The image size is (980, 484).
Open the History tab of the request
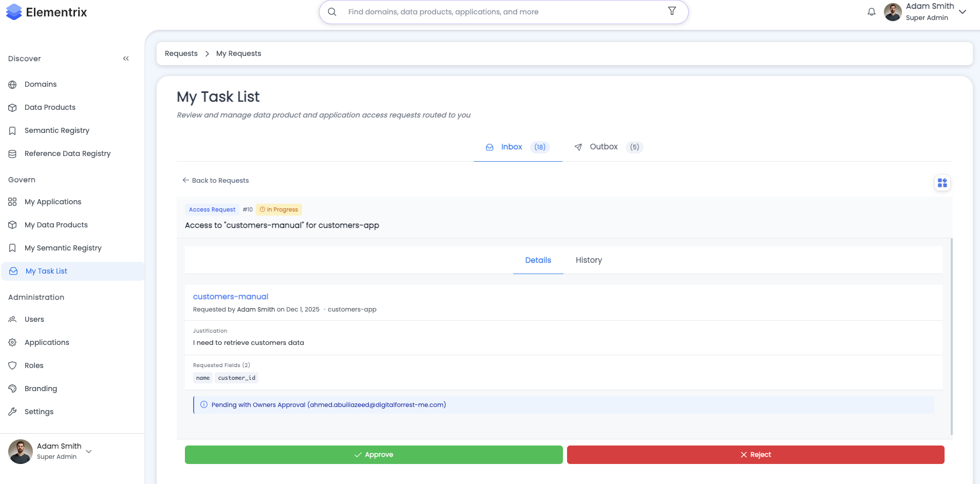pos(589,260)
